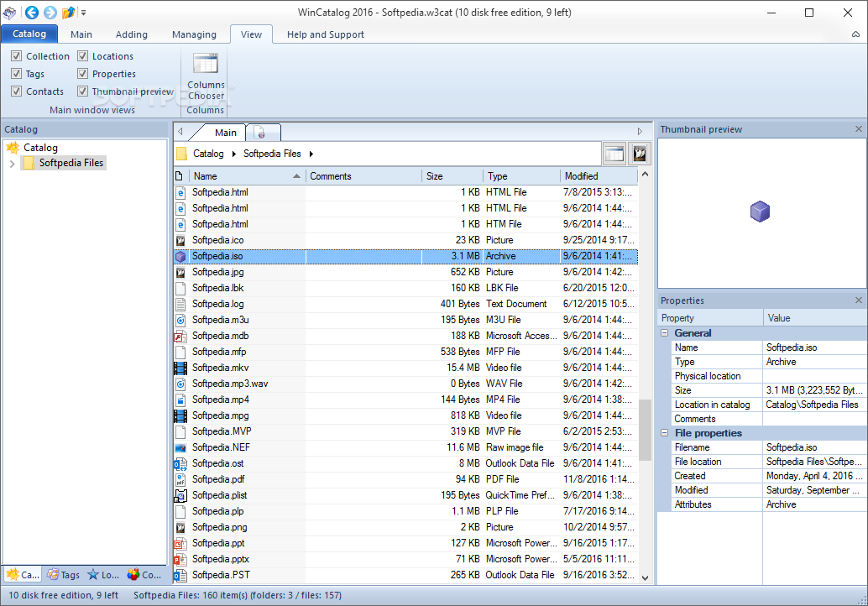Toggle the Locations view checkbox
This screenshot has height=606, width=868.
pyautogui.click(x=82, y=56)
